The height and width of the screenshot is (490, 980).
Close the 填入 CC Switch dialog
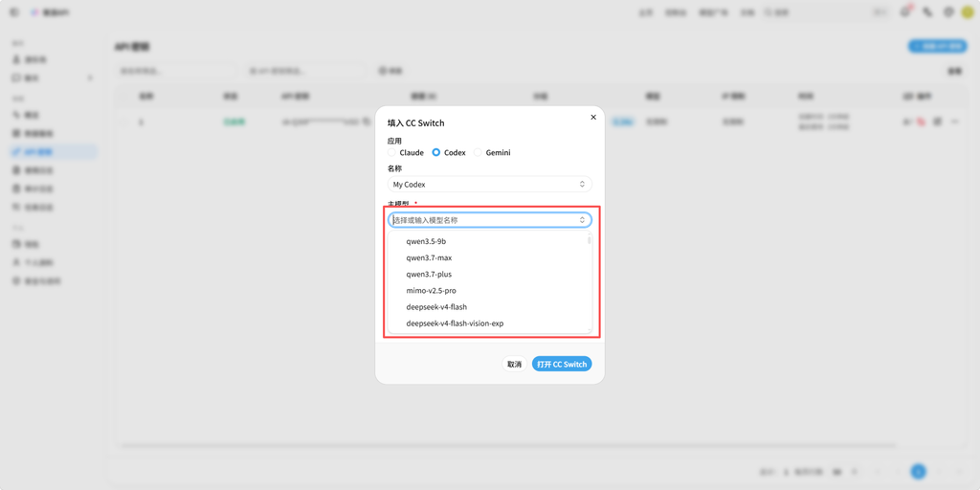click(593, 117)
